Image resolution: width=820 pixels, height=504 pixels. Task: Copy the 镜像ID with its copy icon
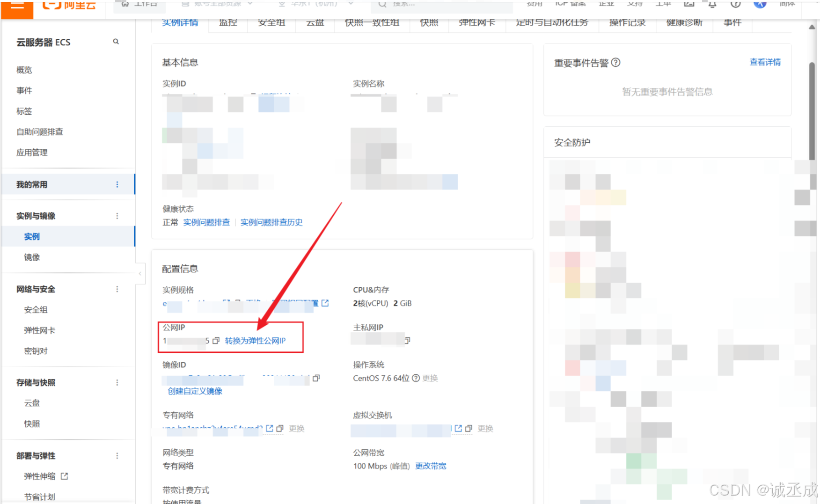[317, 378]
